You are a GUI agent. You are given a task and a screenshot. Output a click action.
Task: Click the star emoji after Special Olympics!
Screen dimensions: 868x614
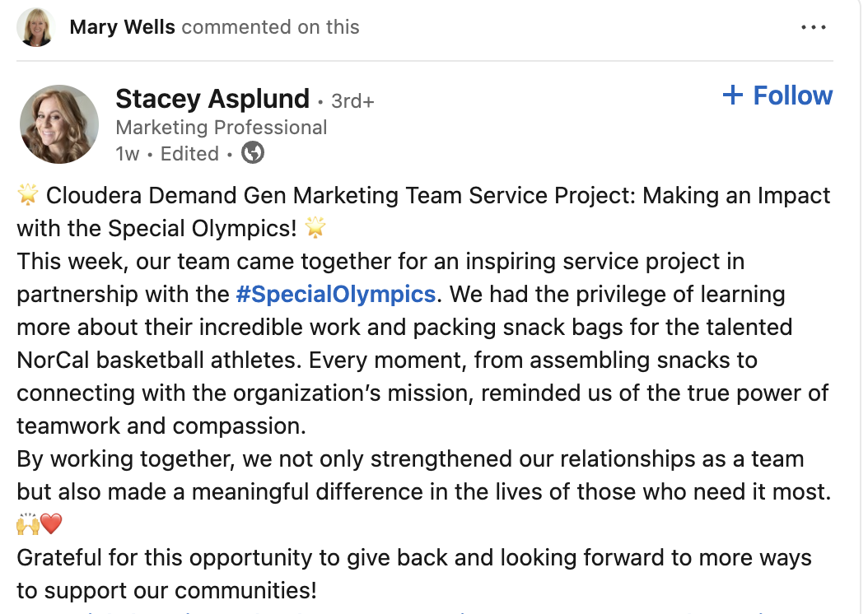click(315, 228)
